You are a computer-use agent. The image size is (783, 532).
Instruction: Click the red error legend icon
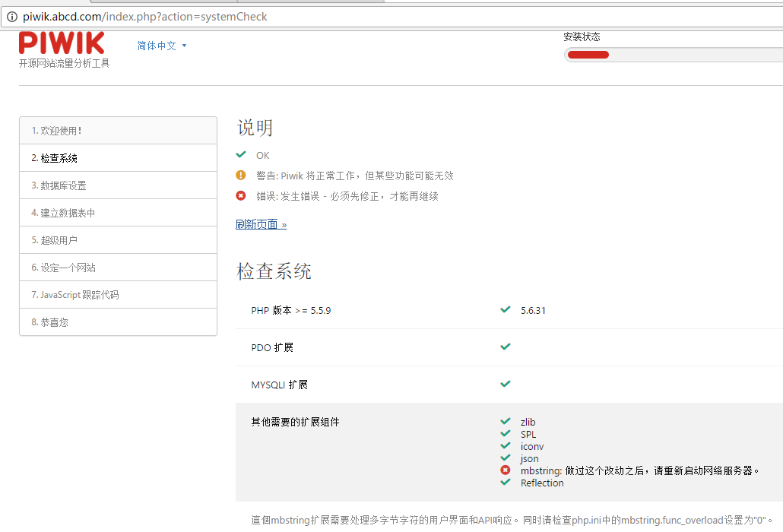tap(241, 195)
